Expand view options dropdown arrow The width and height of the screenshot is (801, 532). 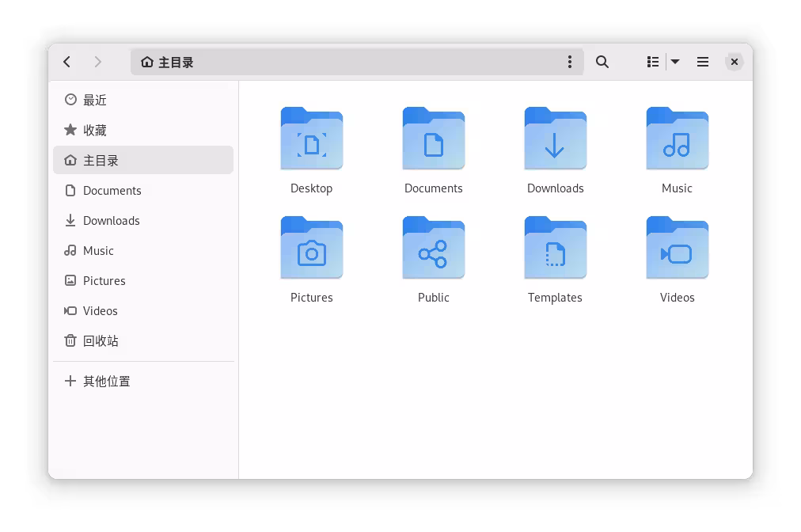tap(675, 62)
